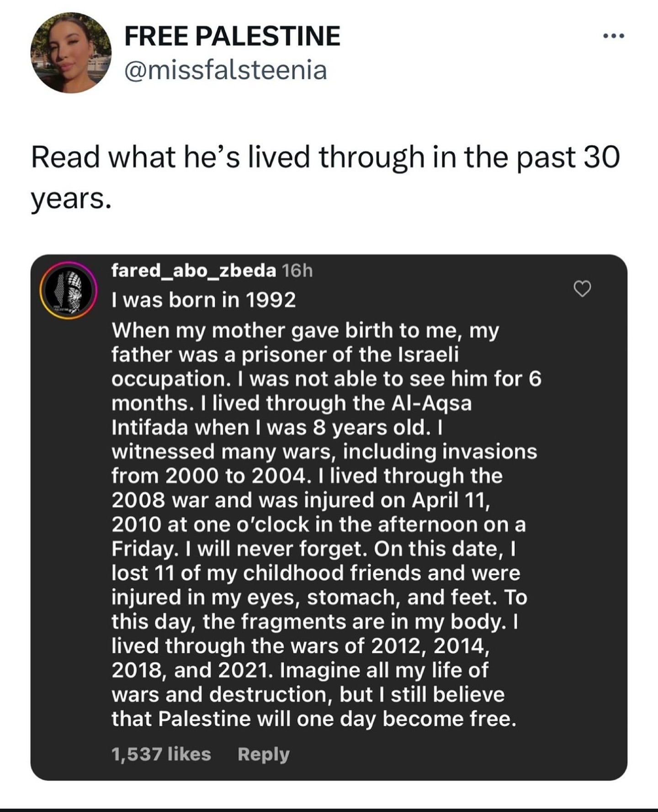Visit the fared_abo_zbeda username link

point(194,271)
